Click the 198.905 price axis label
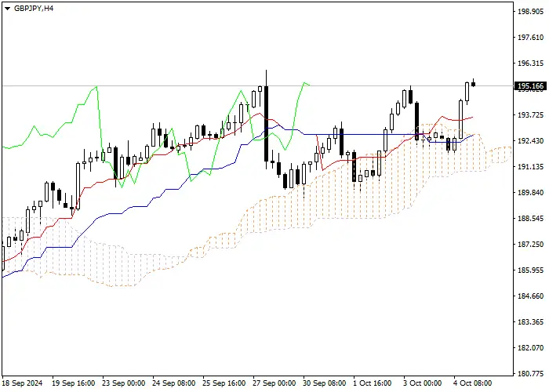Viewport: 549px width, 392px height. pos(530,12)
